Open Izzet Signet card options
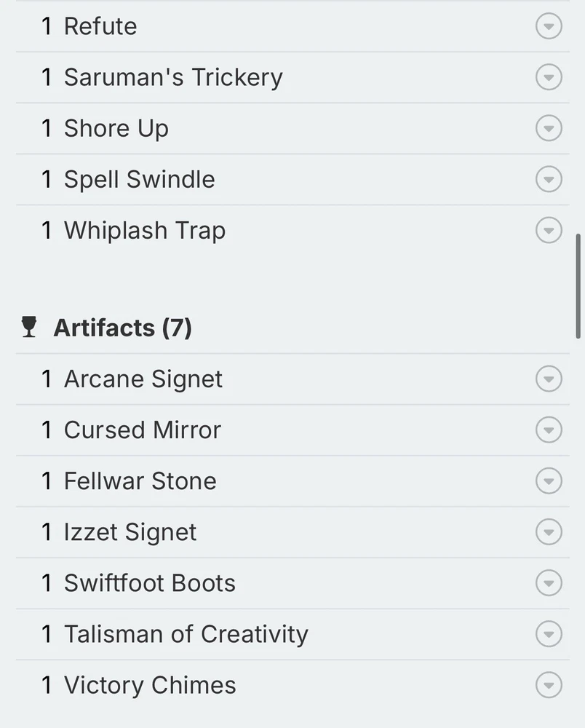 click(x=549, y=532)
